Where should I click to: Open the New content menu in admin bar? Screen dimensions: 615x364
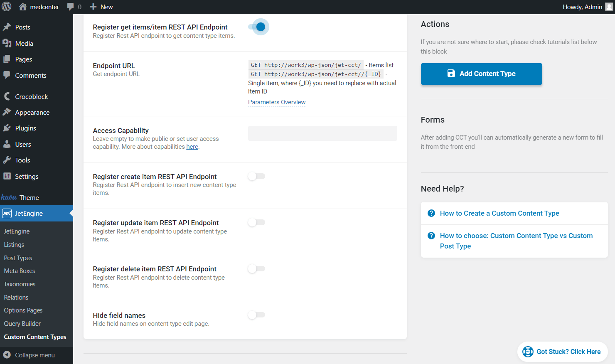(102, 7)
